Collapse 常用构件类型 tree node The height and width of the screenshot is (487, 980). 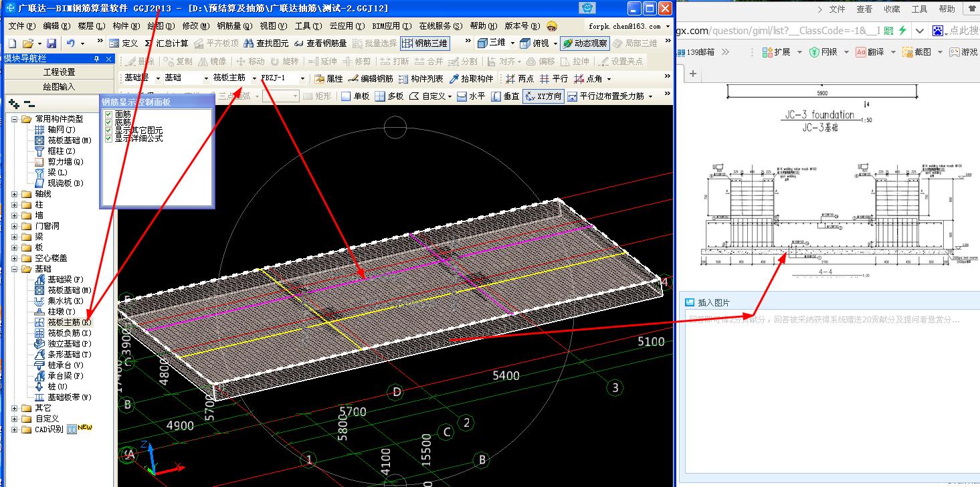tap(15, 119)
